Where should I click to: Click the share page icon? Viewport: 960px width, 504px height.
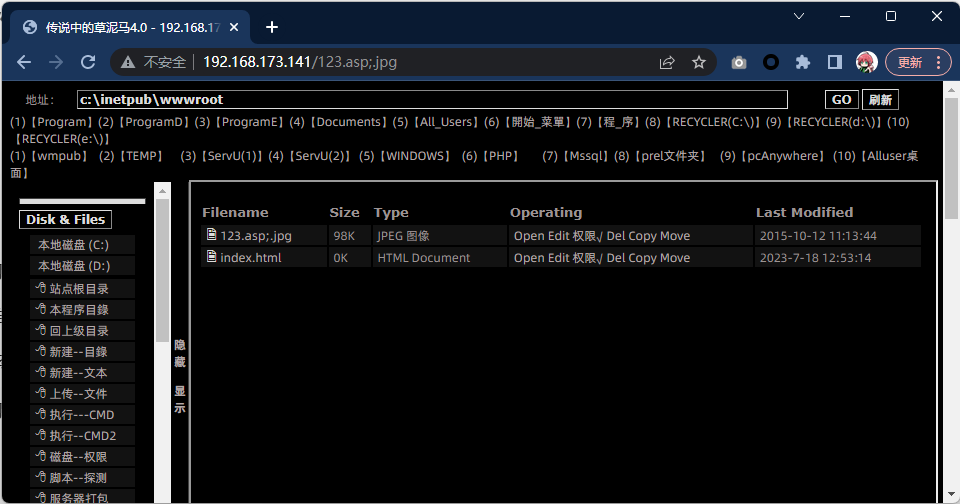click(667, 62)
